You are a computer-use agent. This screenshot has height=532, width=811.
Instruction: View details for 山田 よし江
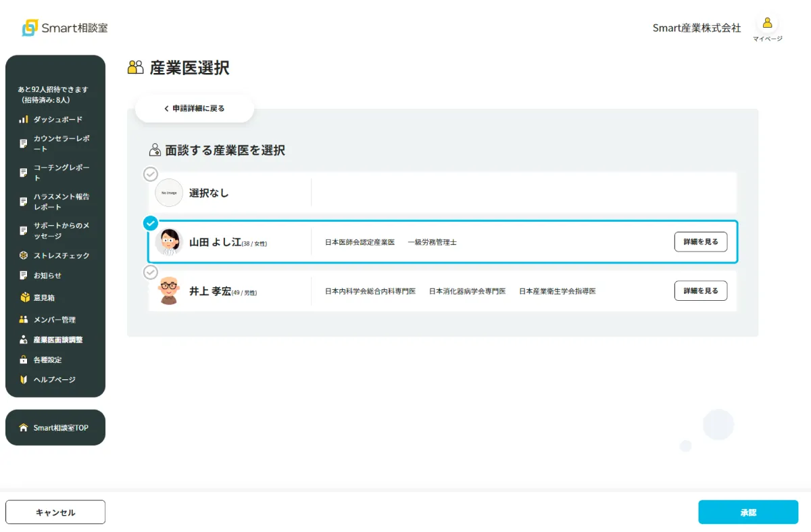[x=701, y=241]
